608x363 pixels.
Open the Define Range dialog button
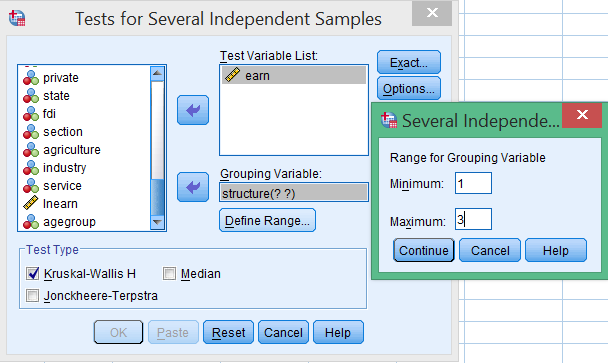click(x=267, y=220)
